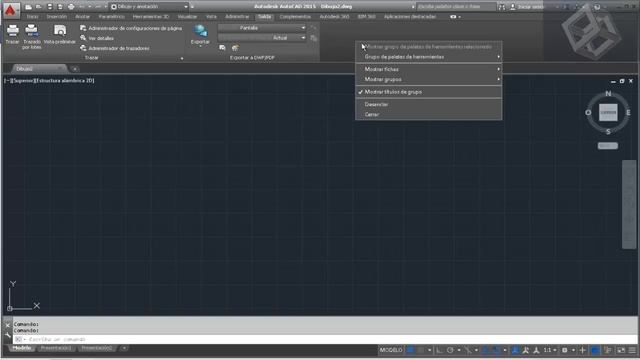
Task: Click the Exportar globe icon
Action: [200, 31]
